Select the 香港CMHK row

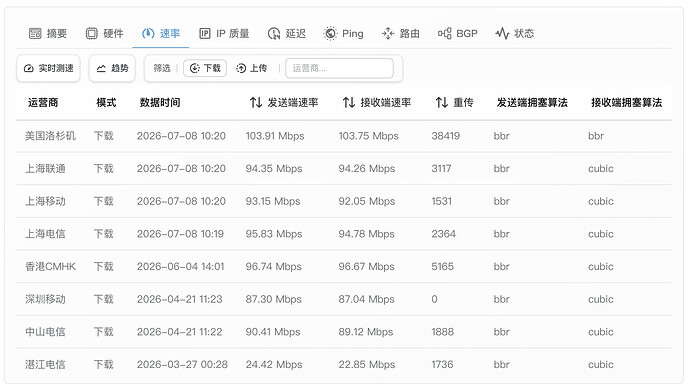[x=344, y=267]
